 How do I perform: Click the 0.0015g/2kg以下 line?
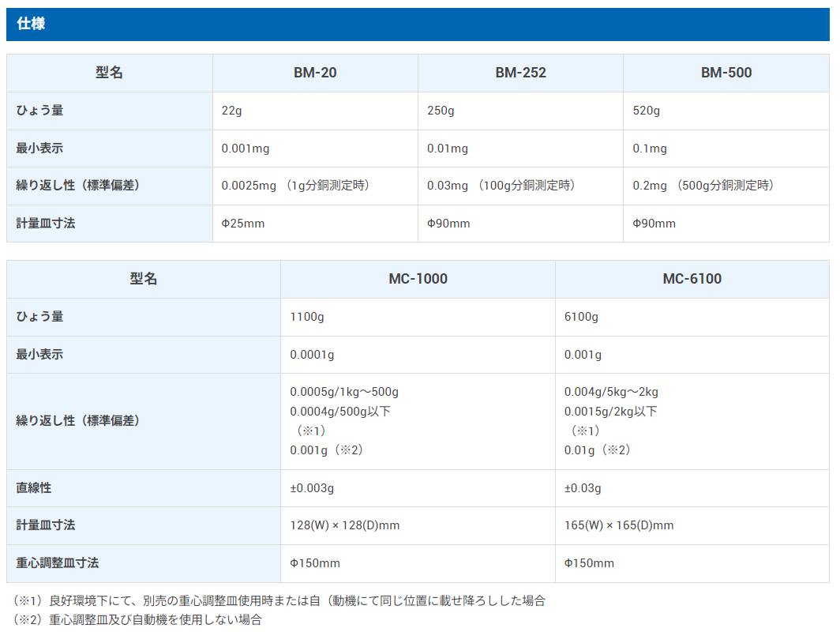coord(611,411)
